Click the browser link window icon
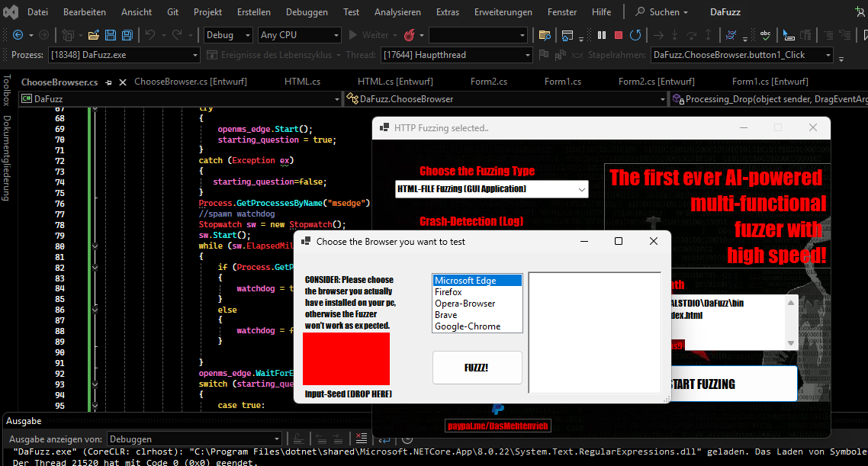This screenshot has width=868, height=466. pyautogui.click(x=567, y=35)
